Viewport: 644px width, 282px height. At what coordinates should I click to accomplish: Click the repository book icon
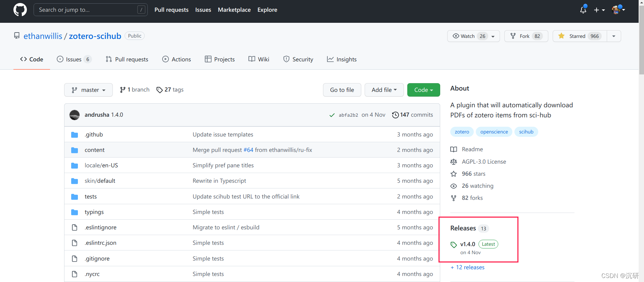pos(17,36)
